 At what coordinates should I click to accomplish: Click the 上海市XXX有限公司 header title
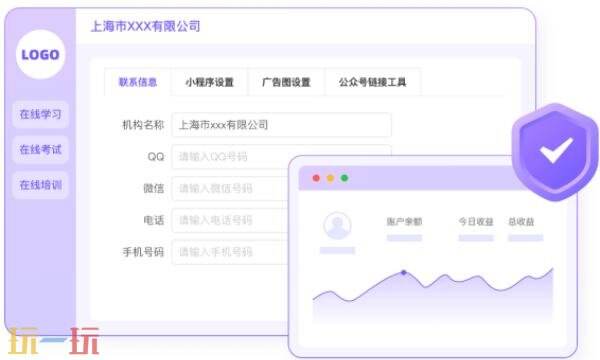pos(145,26)
